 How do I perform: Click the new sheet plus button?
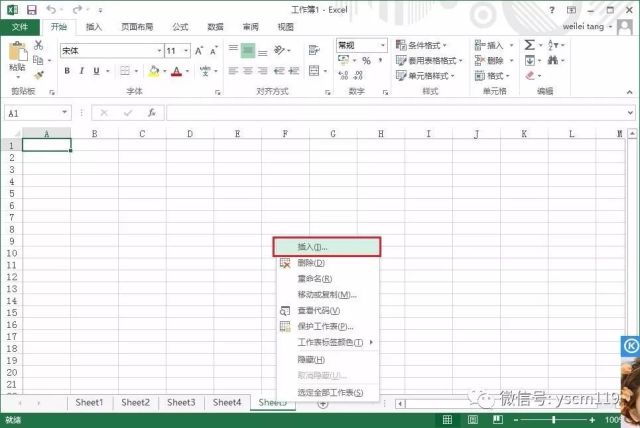pos(323,404)
